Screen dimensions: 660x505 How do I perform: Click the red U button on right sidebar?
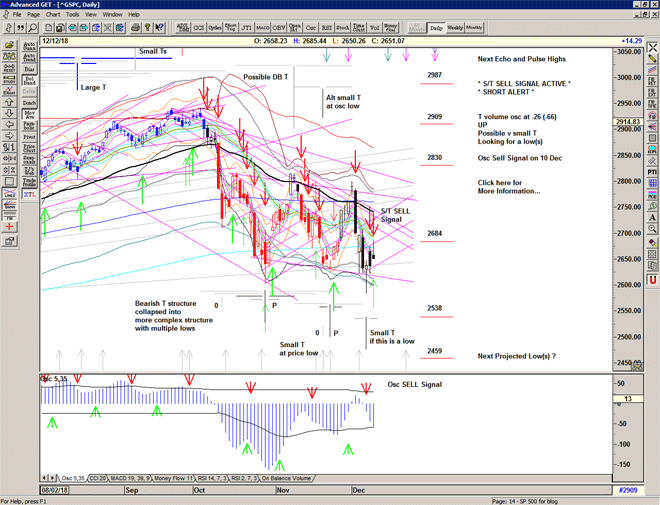pos(652,280)
